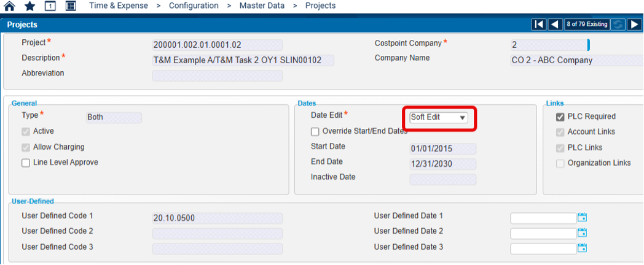Click the Projects breadcrumb
644x265 pixels.
tap(320, 6)
